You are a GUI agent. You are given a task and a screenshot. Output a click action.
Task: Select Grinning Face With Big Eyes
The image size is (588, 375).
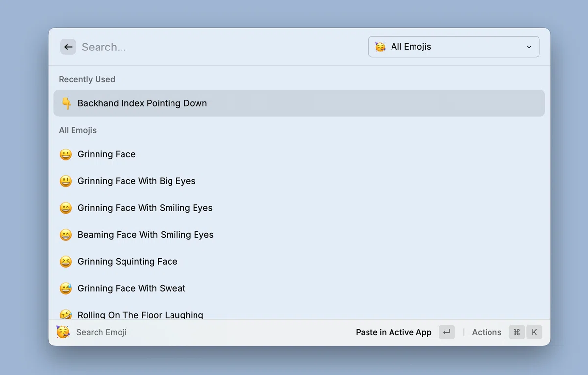coord(299,181)
